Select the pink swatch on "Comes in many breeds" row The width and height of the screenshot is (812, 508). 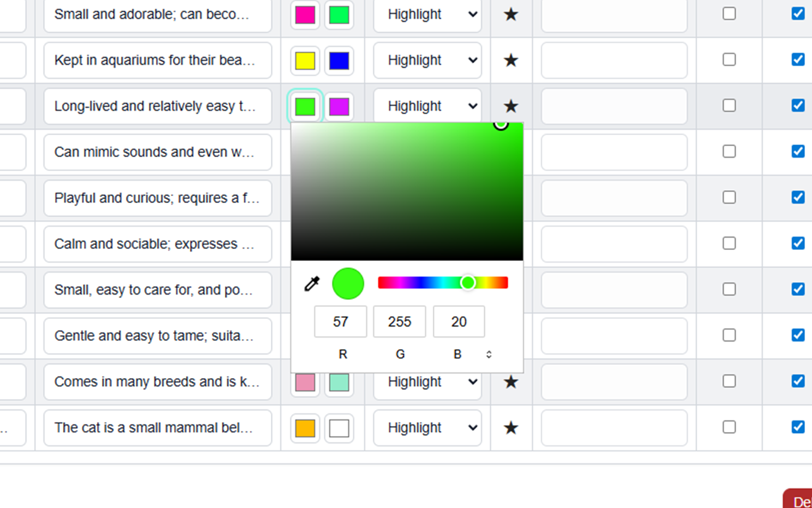click(304, 382)
